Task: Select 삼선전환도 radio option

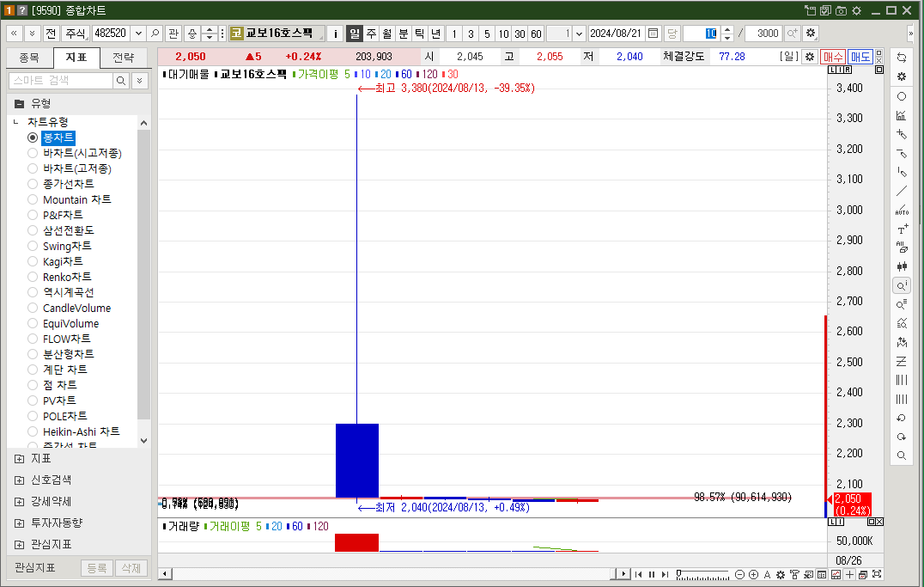Action: [x=33, y=230]
